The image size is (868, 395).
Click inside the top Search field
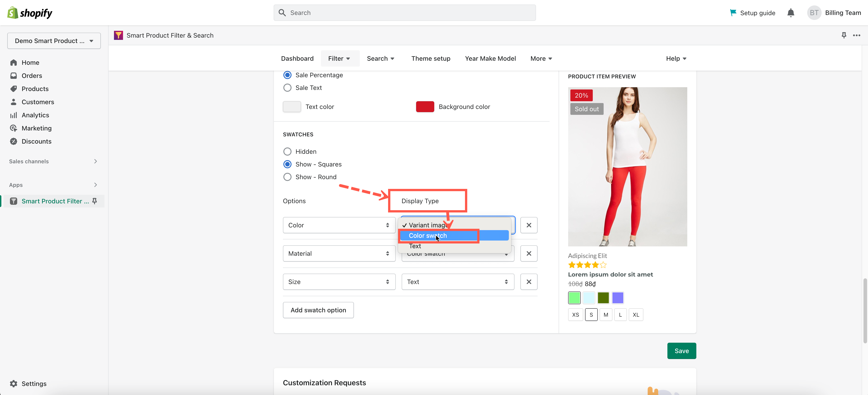(x=404, y=12)
